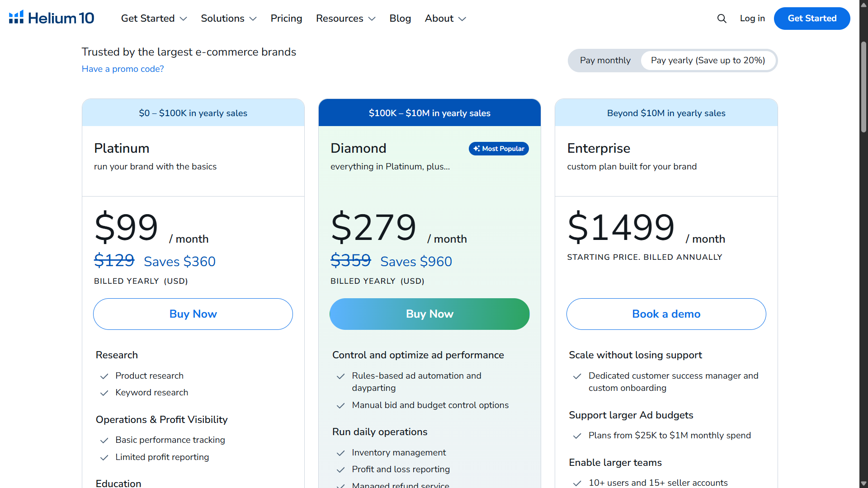The height and width of the screenshot is (488, 868).
Task: Open the Have a promo code? link
Action: coord(122,69)
